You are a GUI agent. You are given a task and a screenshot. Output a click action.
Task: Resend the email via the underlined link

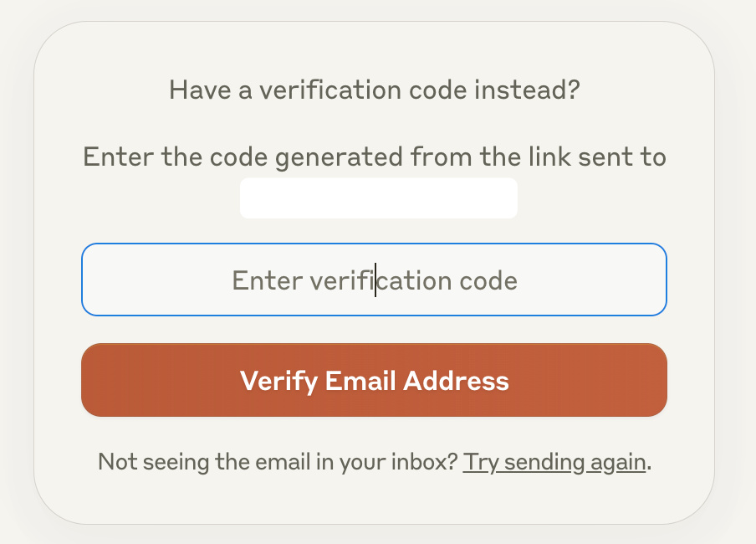tap(554, 462)
